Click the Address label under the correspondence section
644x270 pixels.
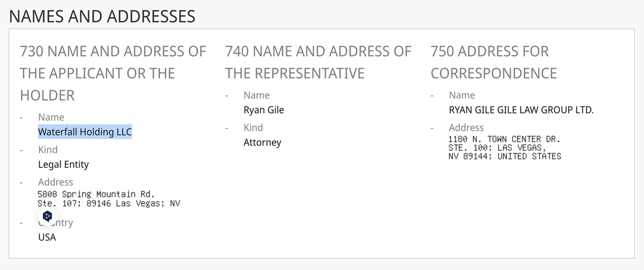(466, 127)
